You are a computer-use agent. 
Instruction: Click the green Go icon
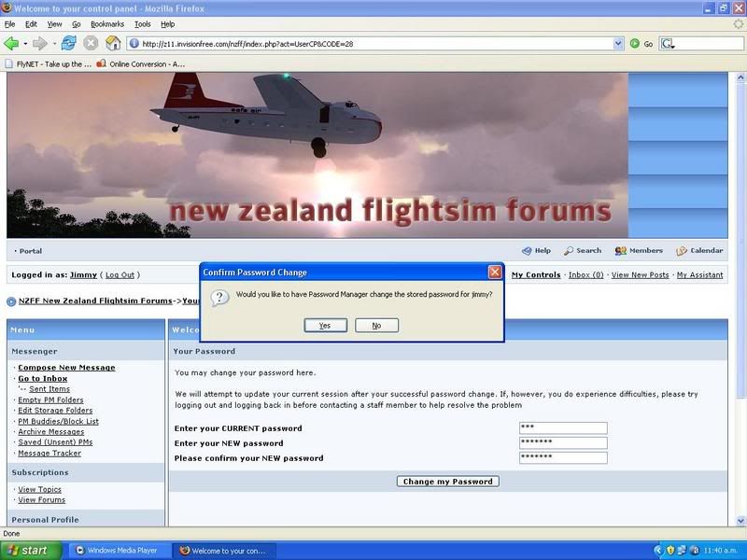(x=635, y=43)
